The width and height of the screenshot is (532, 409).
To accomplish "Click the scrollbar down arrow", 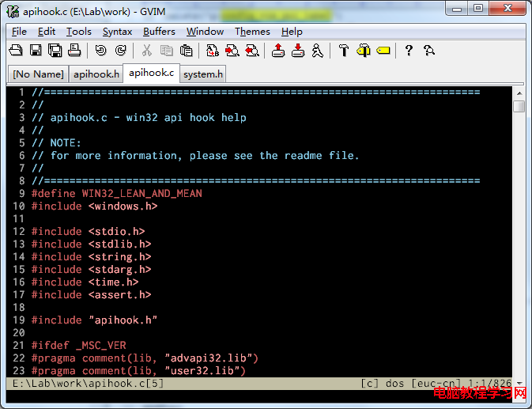I will 519,383.
